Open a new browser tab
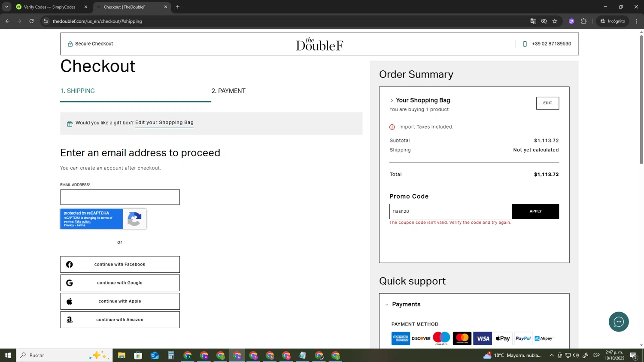Screen dimensions: 644x362 [x=178, y=7]
